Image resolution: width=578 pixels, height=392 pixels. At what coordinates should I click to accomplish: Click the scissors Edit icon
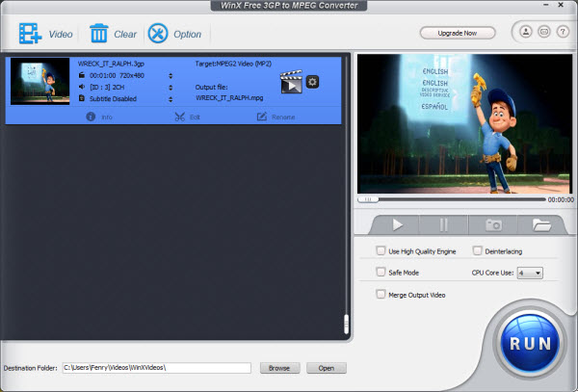pos(179,117)
